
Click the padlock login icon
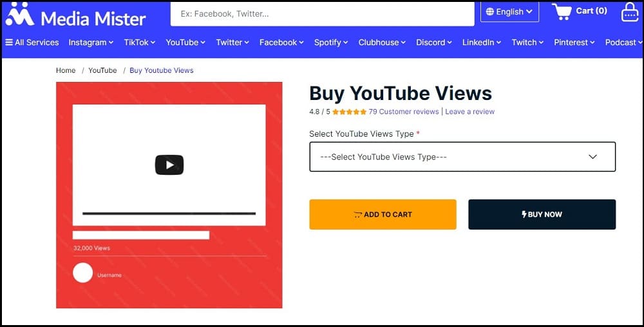(x=630, y=12)
